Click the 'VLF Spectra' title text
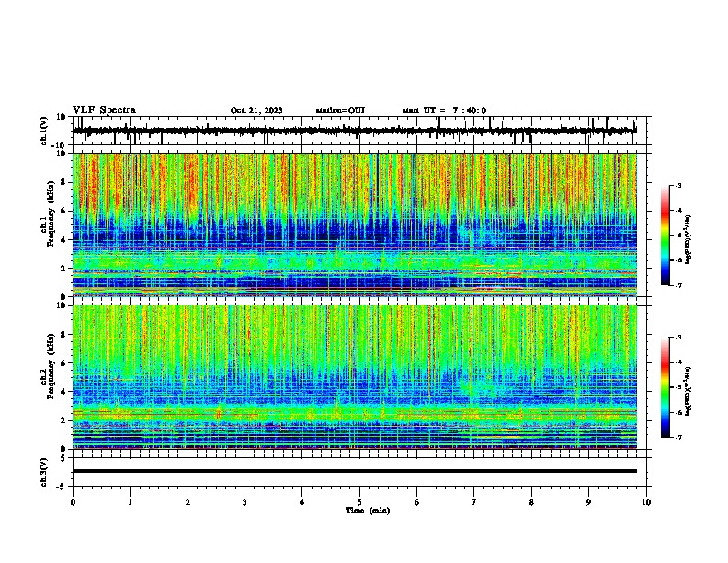728x563 pixels. tap(104, 109)
